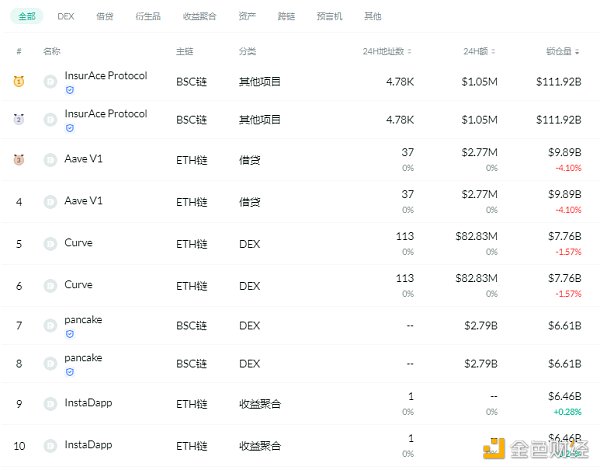600x470 pixels.
Task: Sort by the 24H额 column header
Action: point(479,51)
